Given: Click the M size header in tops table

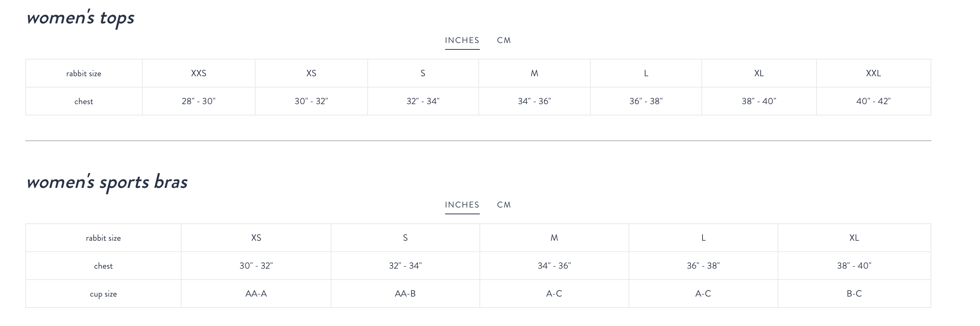Looking at the screenshot, I should click(534, 74).
